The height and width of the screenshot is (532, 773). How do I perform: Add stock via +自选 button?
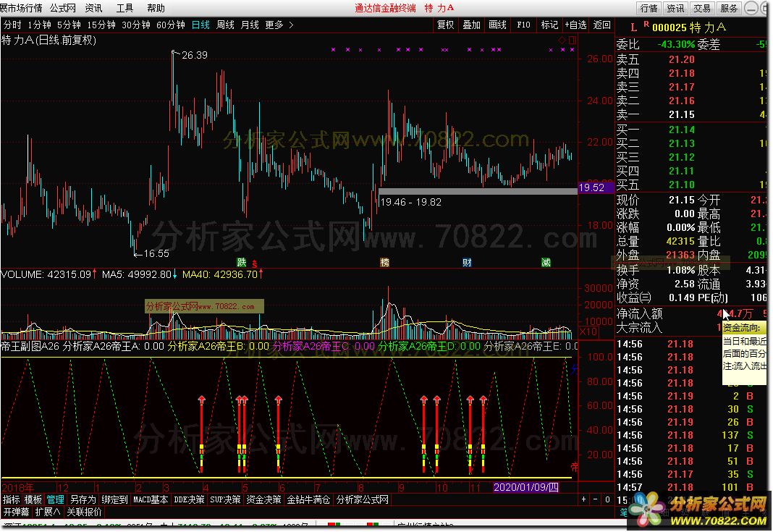point(576,25)
